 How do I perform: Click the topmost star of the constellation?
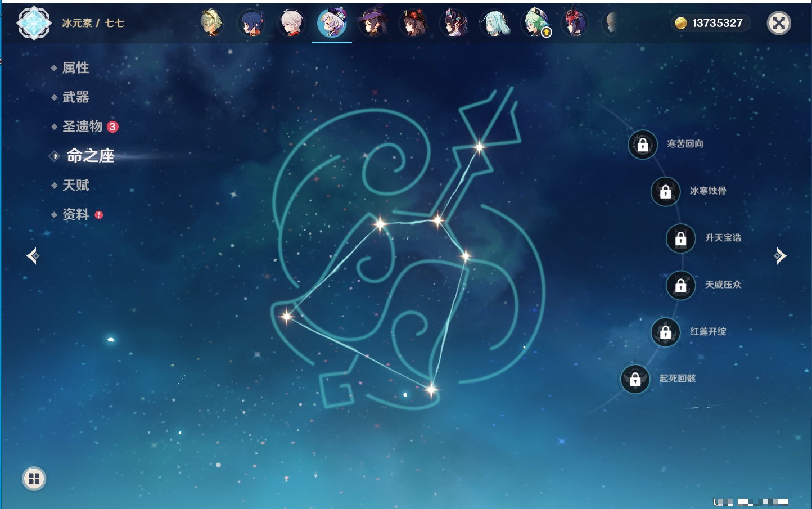pyautogui.click(x=479, y=147)
